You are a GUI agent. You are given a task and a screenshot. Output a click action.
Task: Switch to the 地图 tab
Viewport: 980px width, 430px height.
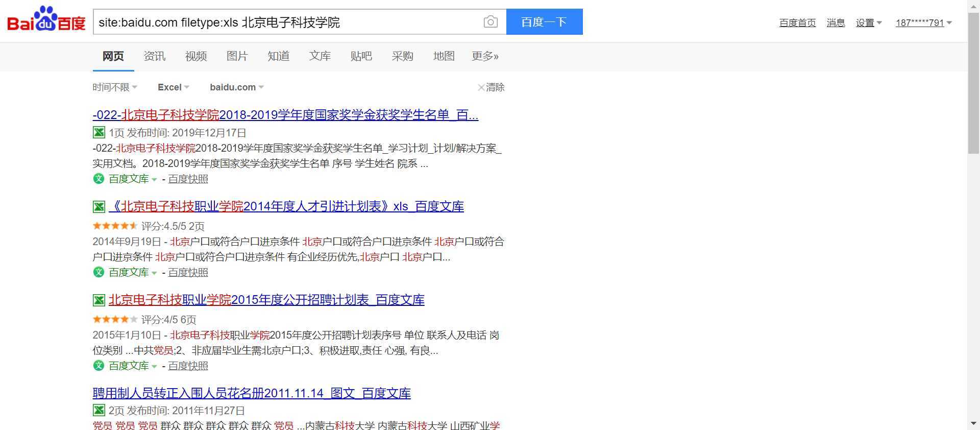coord(444,56)
